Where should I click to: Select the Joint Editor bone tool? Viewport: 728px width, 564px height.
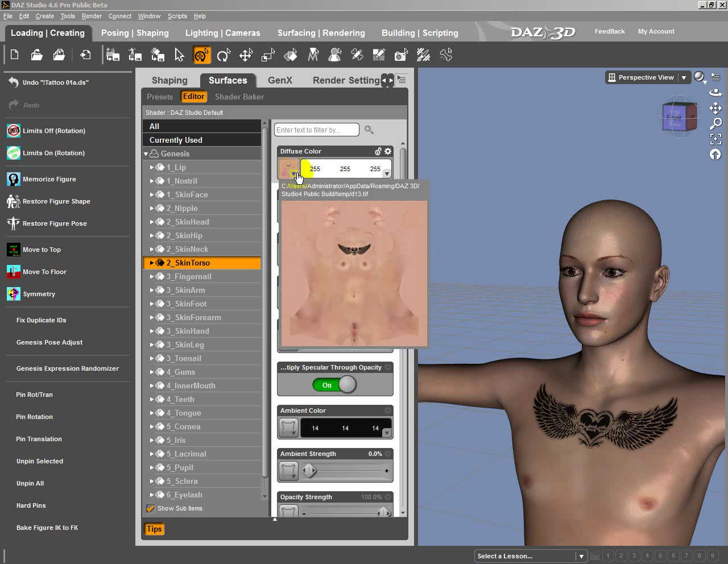(x=446, y=55)
